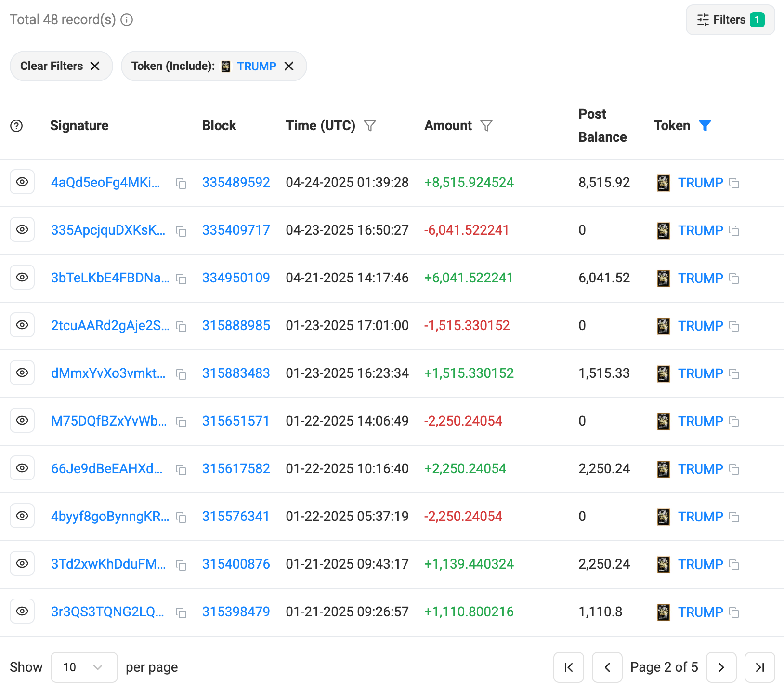784x692 pixels.
Task: Toggle eye icon for 3r3QS3TQNG2LQ... row
Action: pyautogui.click(x=22, y=611)
